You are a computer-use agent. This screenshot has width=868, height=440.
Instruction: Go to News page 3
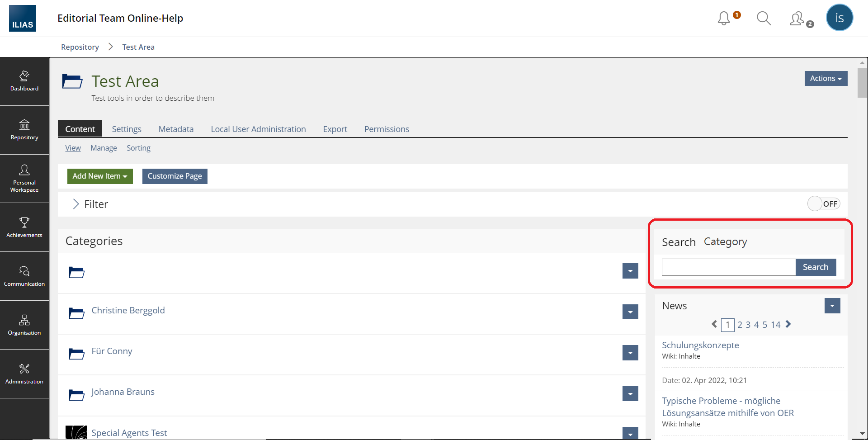[748, 325]
